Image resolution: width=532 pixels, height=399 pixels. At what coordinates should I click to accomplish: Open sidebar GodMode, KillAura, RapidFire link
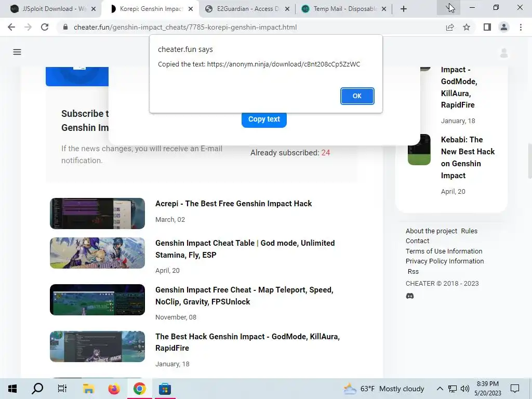coord(459,87)
